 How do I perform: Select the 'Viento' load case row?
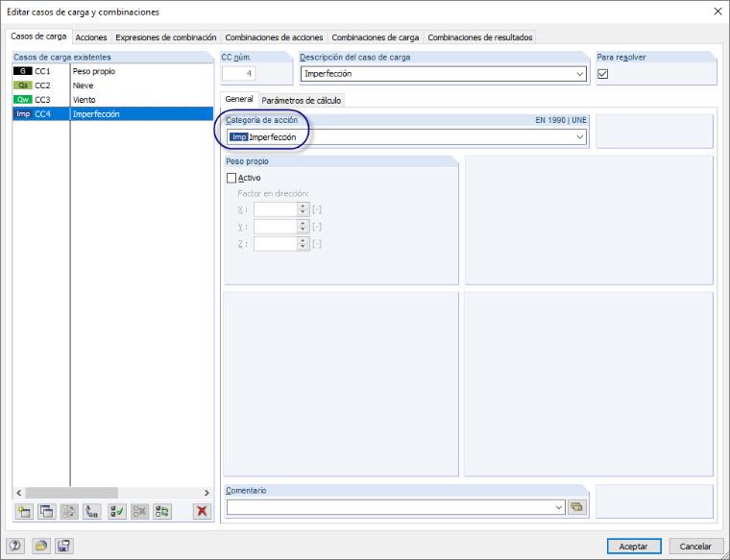pyautogui.click(x=112, y=100)
